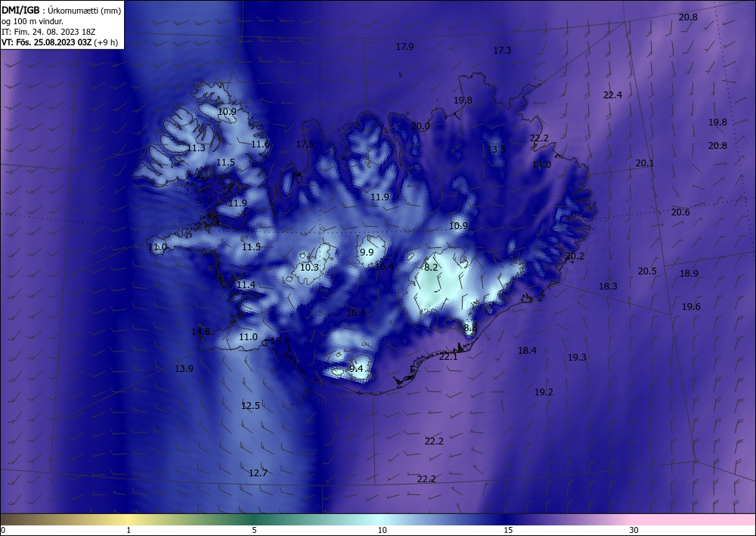Select the 22.4 value label
The height and width of the screenshot is (536, 756).
pyautogui.click(x=612, y=95)
